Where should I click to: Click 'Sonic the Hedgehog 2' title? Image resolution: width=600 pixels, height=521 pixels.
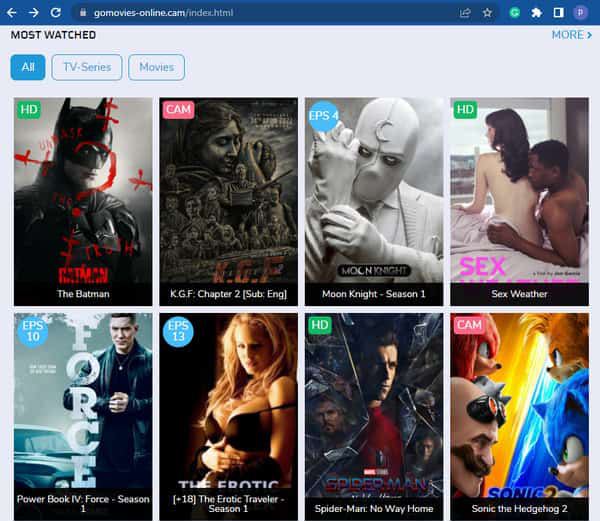[x=519, y=509]
